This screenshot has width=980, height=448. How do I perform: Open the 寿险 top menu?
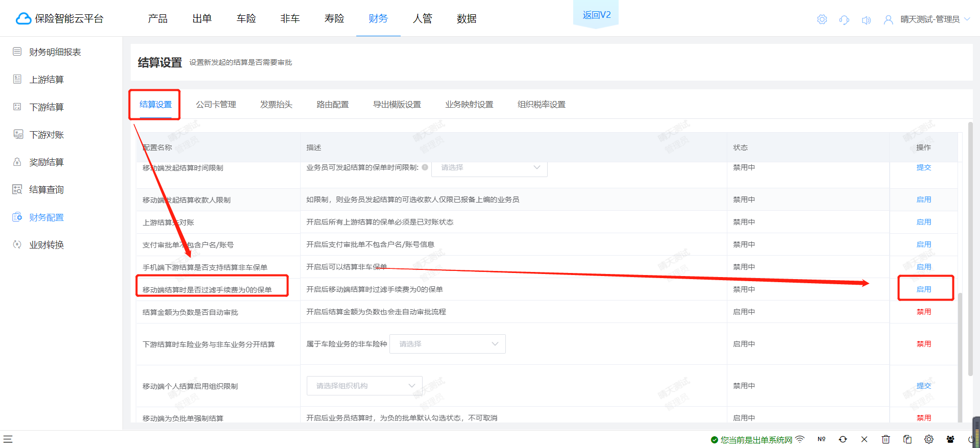(334, 18)
